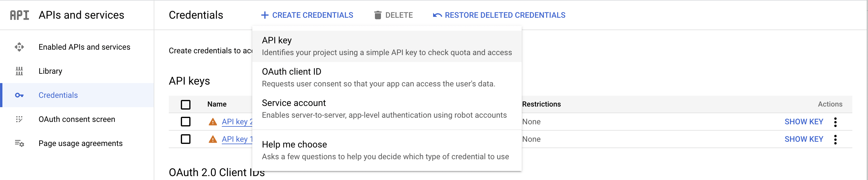This screenshot has height=180, width=868.
Task: Show the key for API key 1
Action: (x=804, y=139)
